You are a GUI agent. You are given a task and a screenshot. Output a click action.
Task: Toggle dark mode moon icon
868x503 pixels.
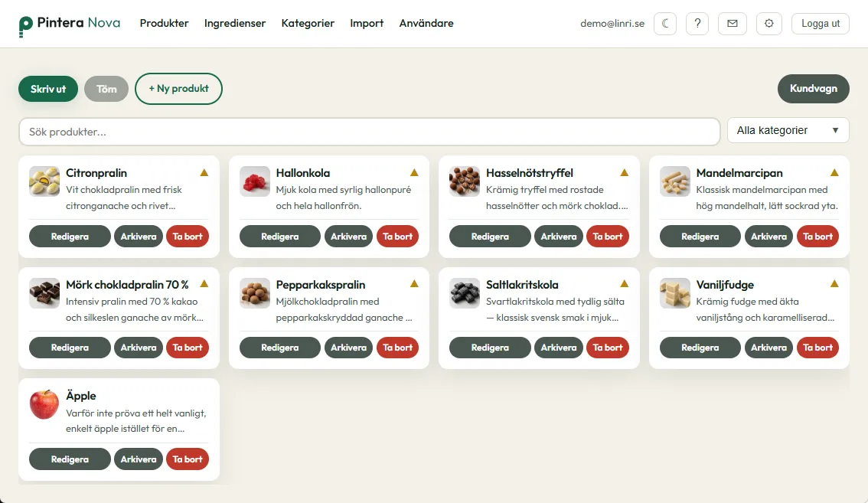[x=665, y=24]
